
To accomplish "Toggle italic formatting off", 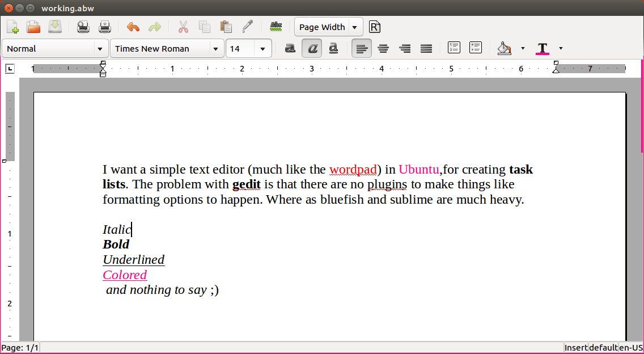I will (312, 49).
